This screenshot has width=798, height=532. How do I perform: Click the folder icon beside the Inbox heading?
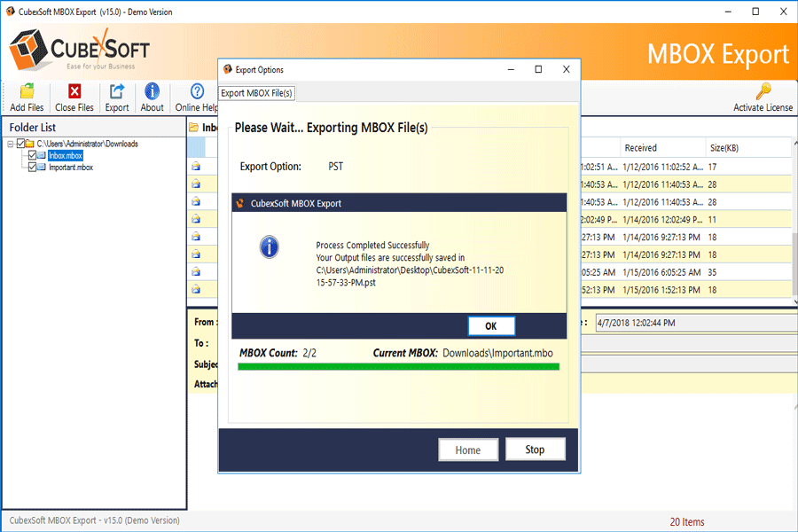[x=194, y=128]
